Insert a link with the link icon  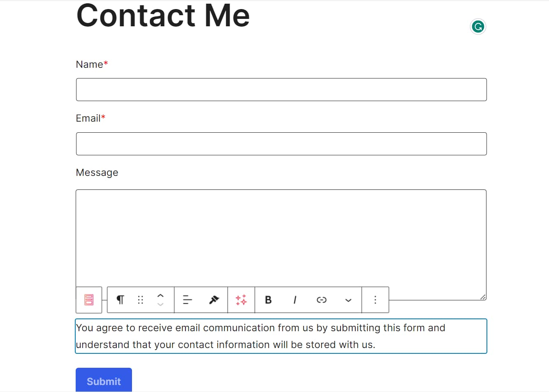[x=322, y=300]
